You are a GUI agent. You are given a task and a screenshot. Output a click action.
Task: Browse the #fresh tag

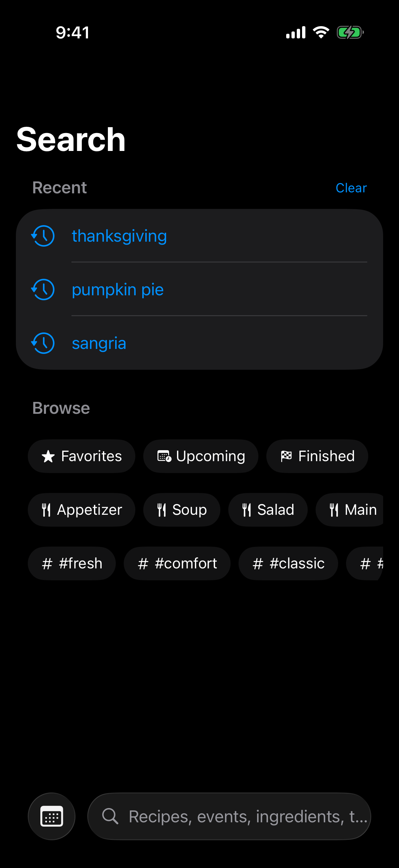(72, 563)
